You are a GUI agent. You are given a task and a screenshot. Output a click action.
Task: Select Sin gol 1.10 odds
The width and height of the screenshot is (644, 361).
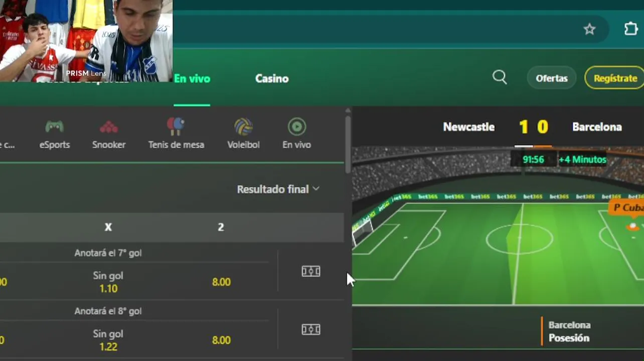point(108,282)
